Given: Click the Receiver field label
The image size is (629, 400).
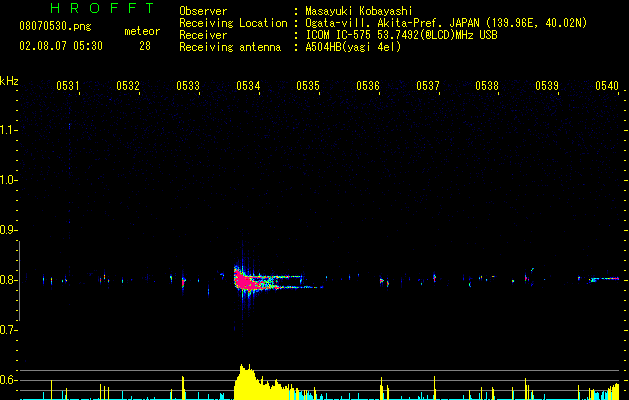Looking at the screenshot, I should [203, 35].
